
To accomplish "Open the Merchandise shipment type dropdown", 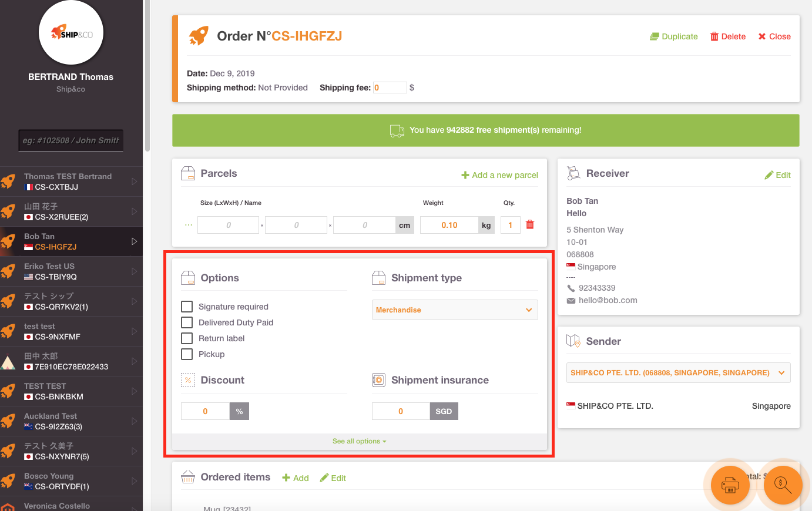I will pos(455,310).
